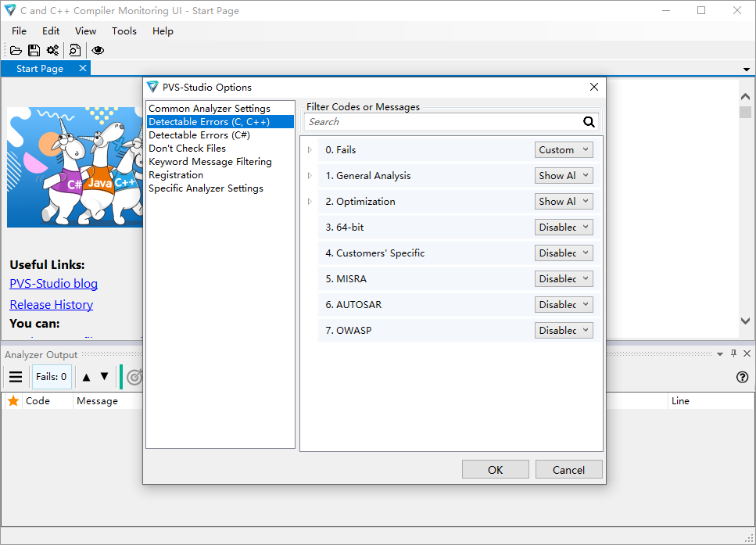
Task: Go to next message with down arrow
Action: (x=104, y=376)
